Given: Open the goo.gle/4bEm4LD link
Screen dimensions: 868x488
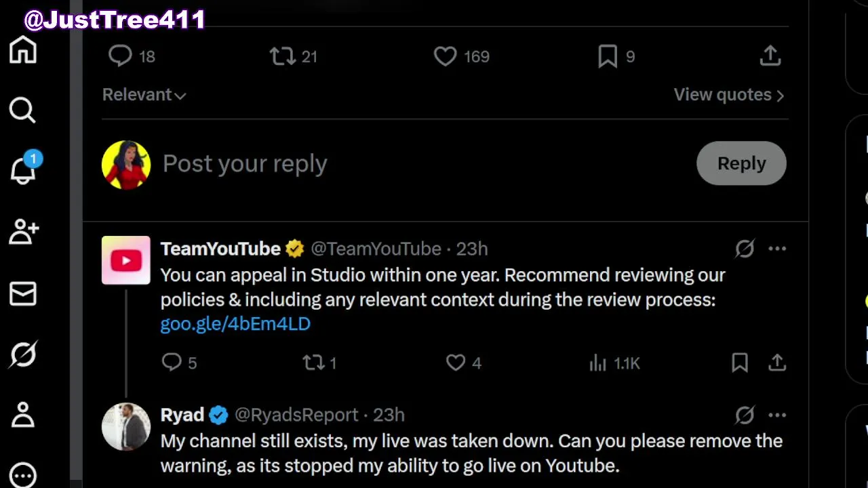Looking at the screenshot, I should tap(235, 324).
